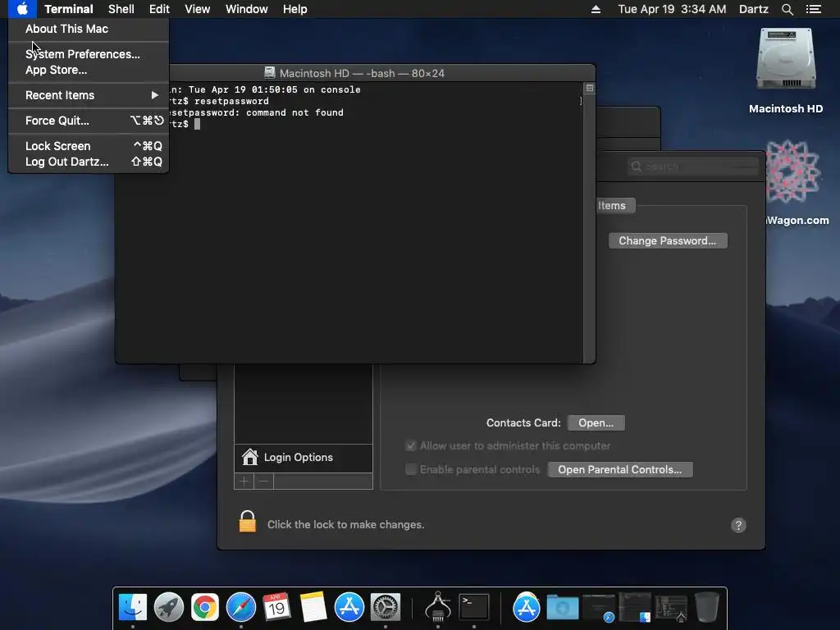Click the lock to make changes
This screenshot has width=840, height=630.
[248, 521]
